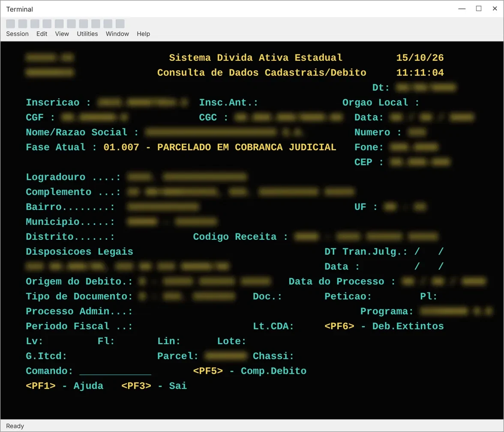Image resolution: width=504 pixels, height=432 pixels.
Task: Maximize the Terminal window
Action: click(479, 9)
